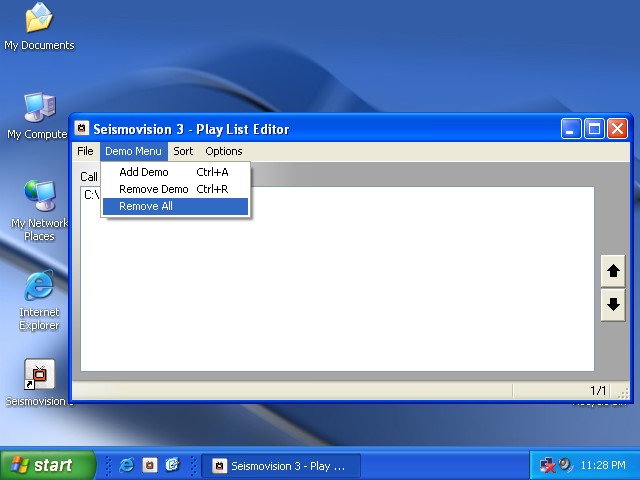This screenshot has height=480, width=640.
Task: Select the My Documents folder icon
Action: point(39,18)
